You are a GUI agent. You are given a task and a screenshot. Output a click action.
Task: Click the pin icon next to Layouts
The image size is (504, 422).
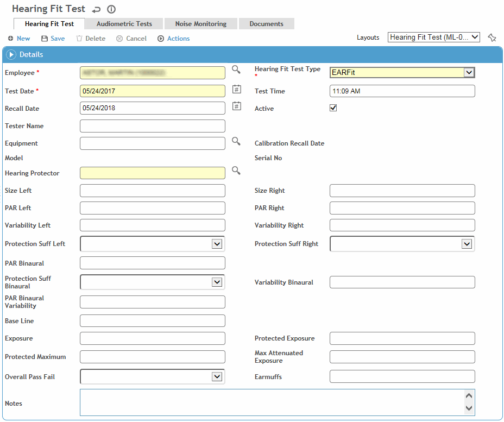click(x=492, y=37)
